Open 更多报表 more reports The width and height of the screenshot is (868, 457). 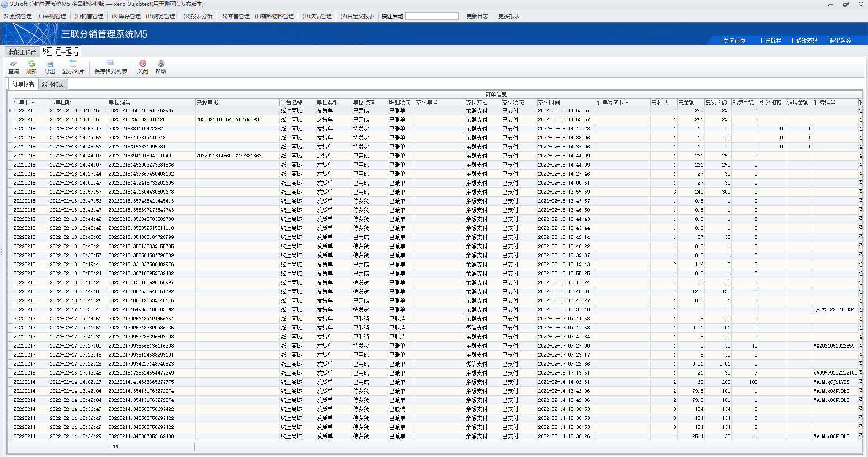click(509, 16)
